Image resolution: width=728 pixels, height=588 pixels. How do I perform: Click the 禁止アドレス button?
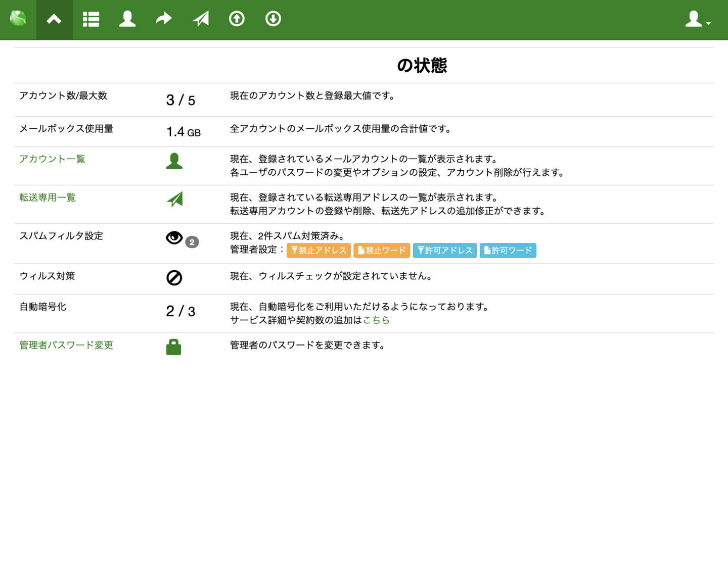(318, 251)
